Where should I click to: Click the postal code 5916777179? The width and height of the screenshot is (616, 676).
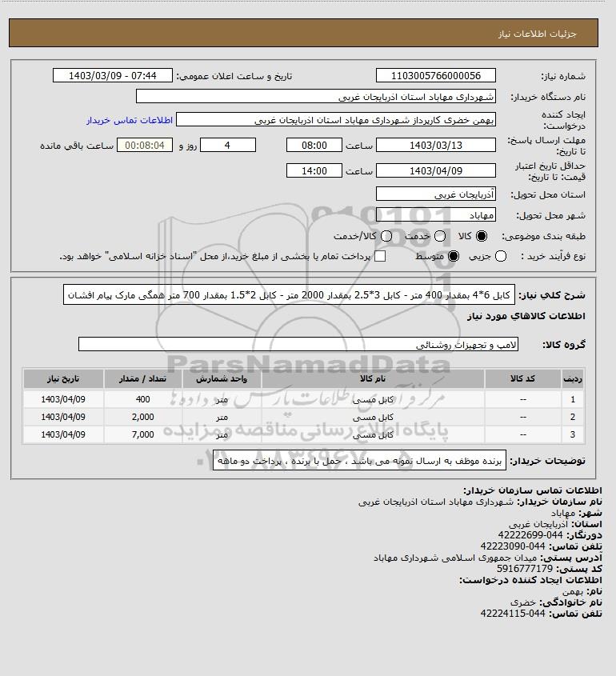(525, 569)
